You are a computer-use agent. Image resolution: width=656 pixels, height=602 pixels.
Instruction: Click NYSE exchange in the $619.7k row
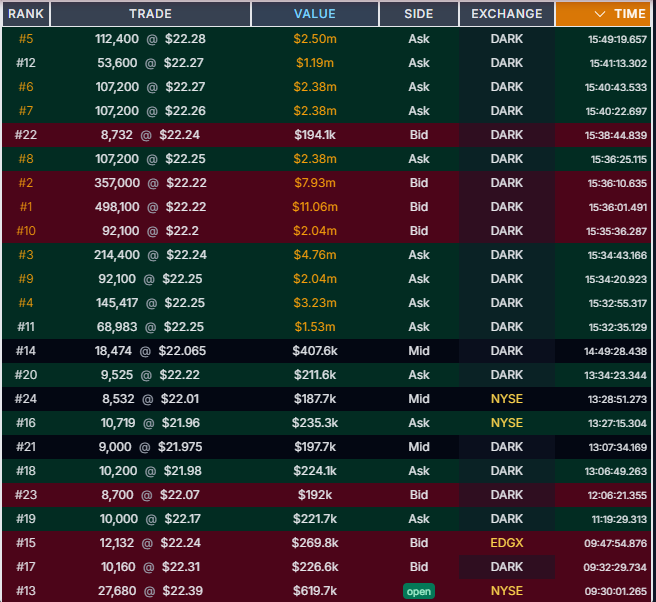(507, 591)
